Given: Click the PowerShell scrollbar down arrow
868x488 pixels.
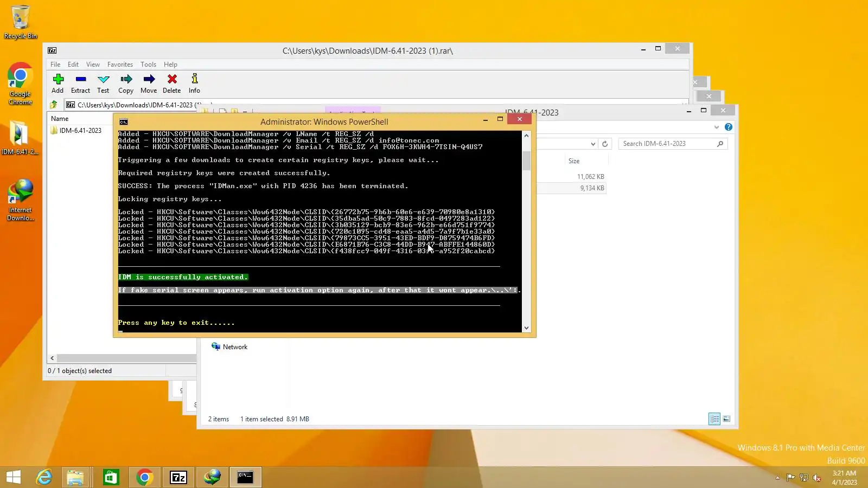Looking at the screenshot, I should pos(526,328).
